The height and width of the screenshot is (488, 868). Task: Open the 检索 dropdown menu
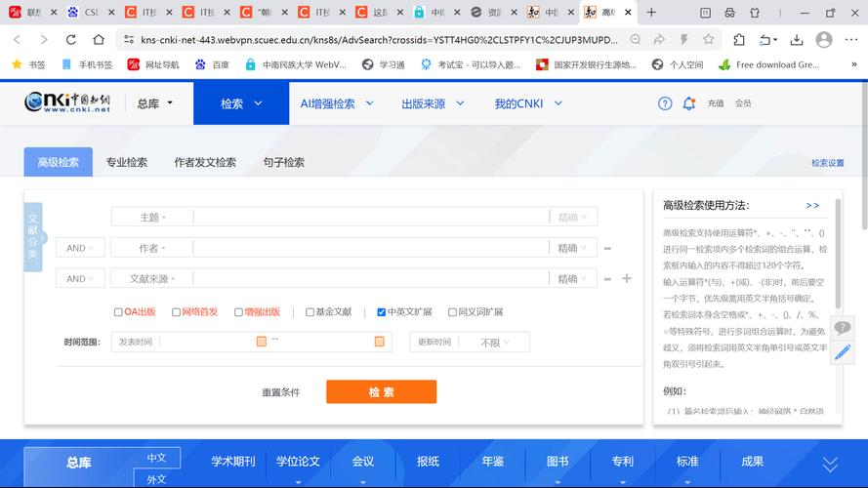(241, 103)
